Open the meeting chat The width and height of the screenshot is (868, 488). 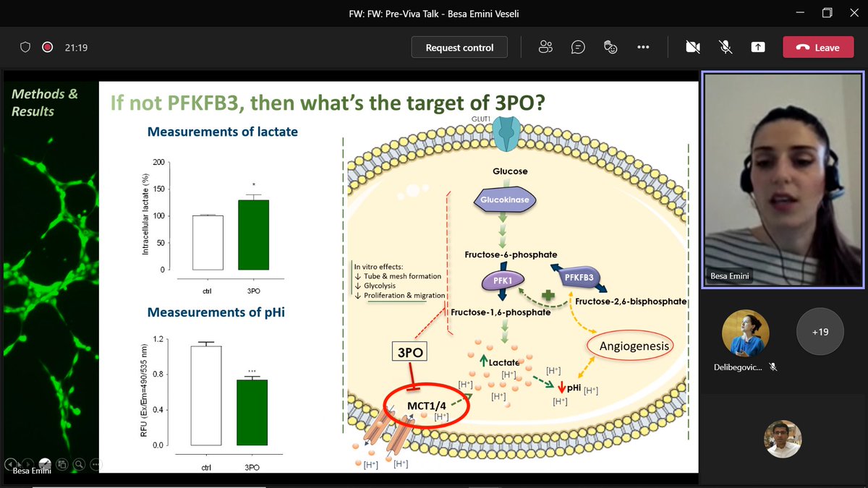click(578, 48)
